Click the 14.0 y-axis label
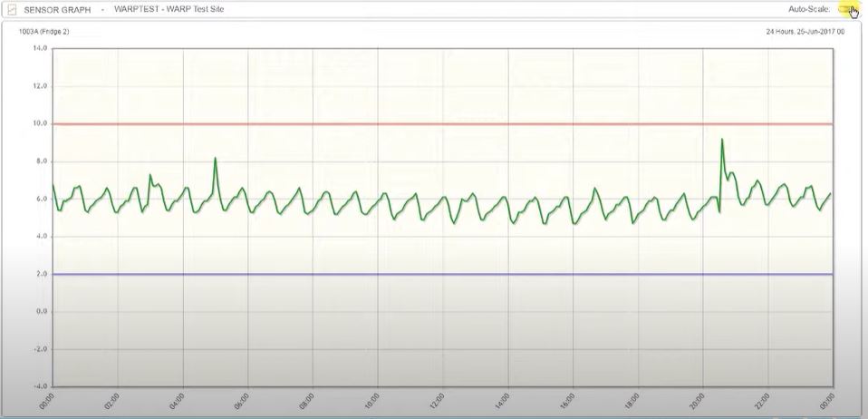 coord(40,48)
